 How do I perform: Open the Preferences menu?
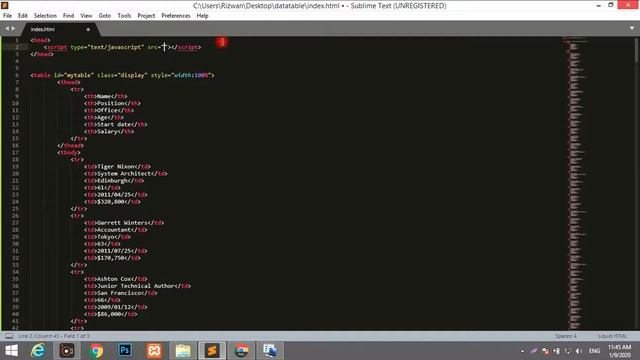click(176, 16)
